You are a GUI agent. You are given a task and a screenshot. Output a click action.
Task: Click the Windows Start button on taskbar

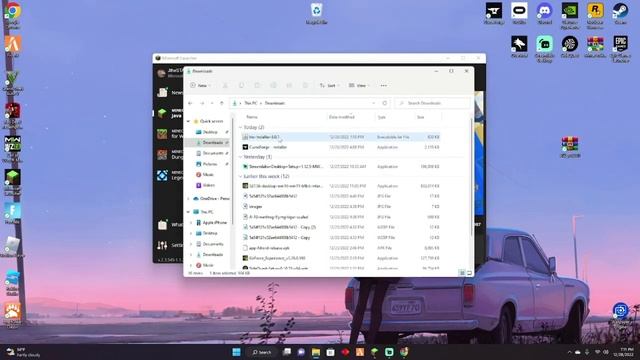(x=236, y=352)
